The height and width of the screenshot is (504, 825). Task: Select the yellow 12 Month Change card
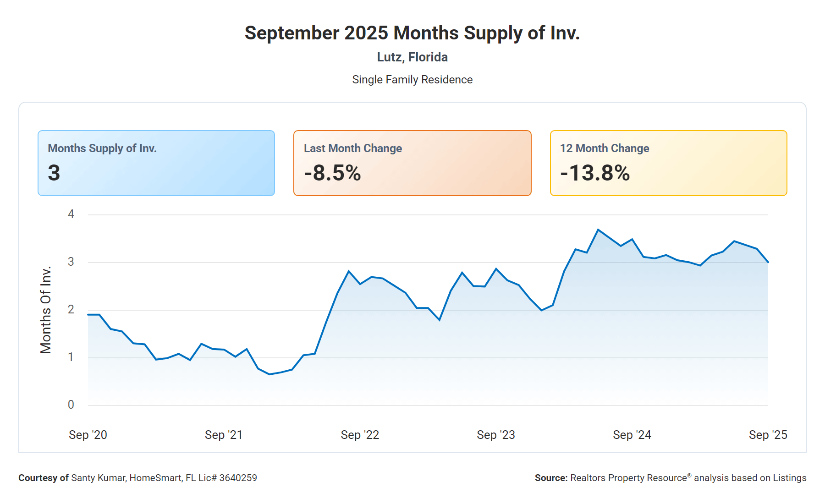[x=668, y=163]
